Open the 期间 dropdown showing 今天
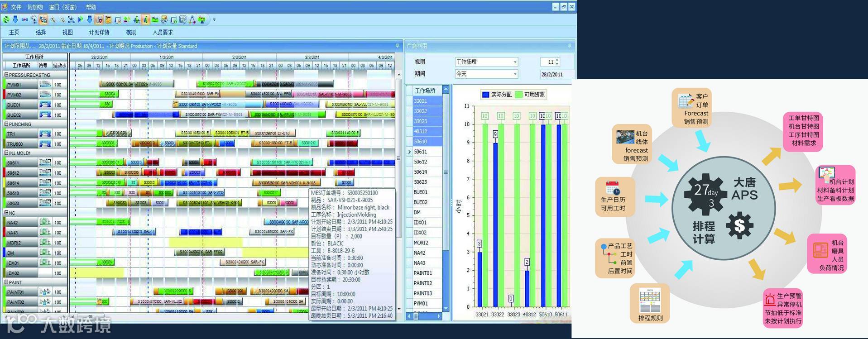 coord(486,74)
